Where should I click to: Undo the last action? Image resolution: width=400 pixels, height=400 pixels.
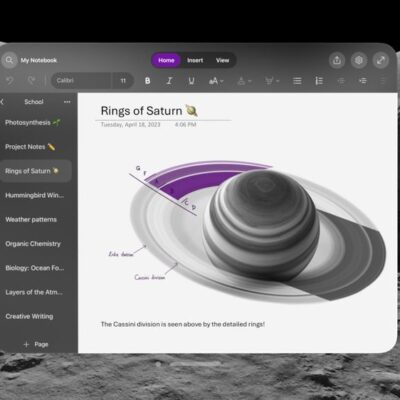point(10,81)
